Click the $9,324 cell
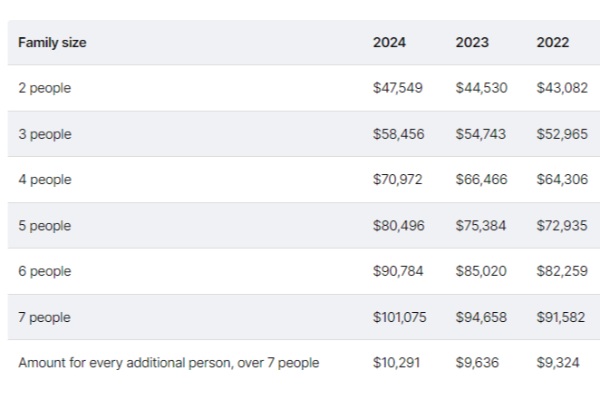 558,363
